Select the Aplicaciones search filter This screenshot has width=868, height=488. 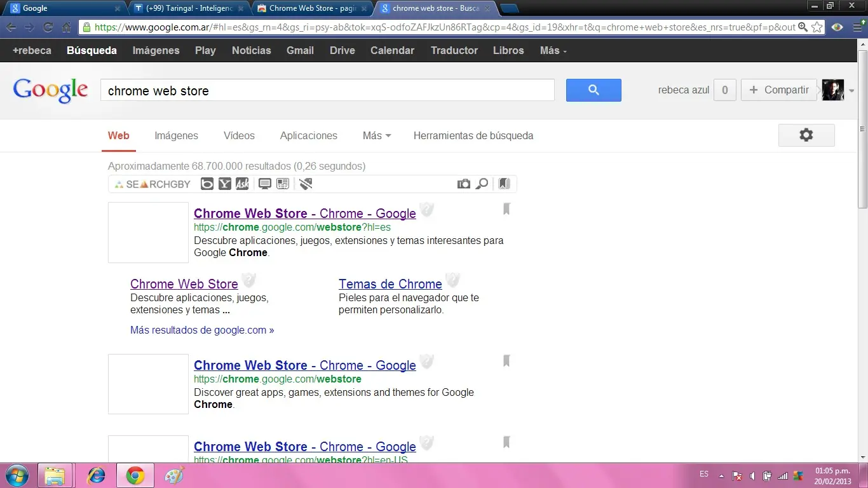point(309,135)
